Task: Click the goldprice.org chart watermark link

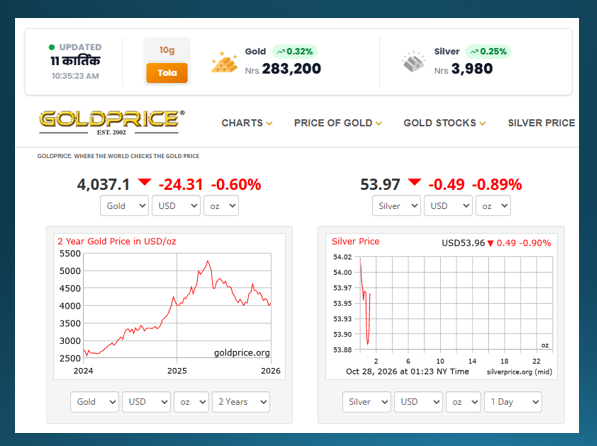Action: (242, 353)
